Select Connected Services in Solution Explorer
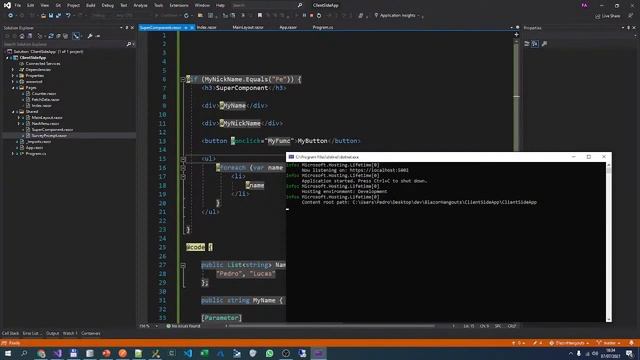Image resolution: width=640 pixels, height=360 pixels. [43, 64]
